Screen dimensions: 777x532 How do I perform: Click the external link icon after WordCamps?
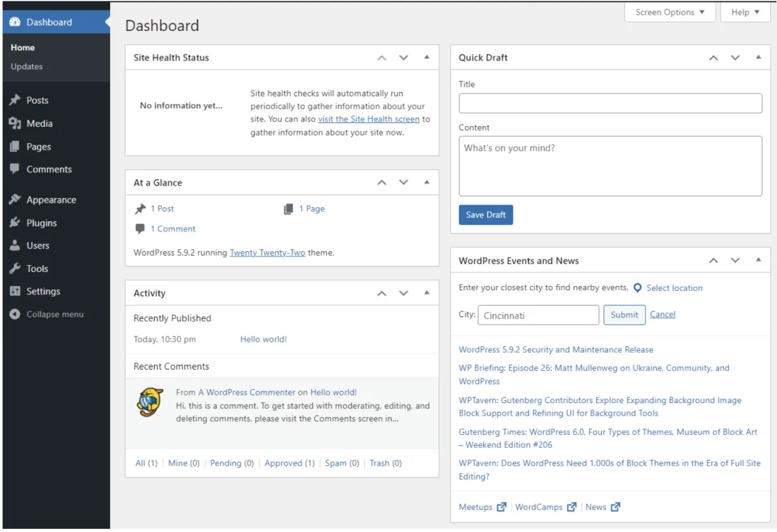tap(571, 507)
